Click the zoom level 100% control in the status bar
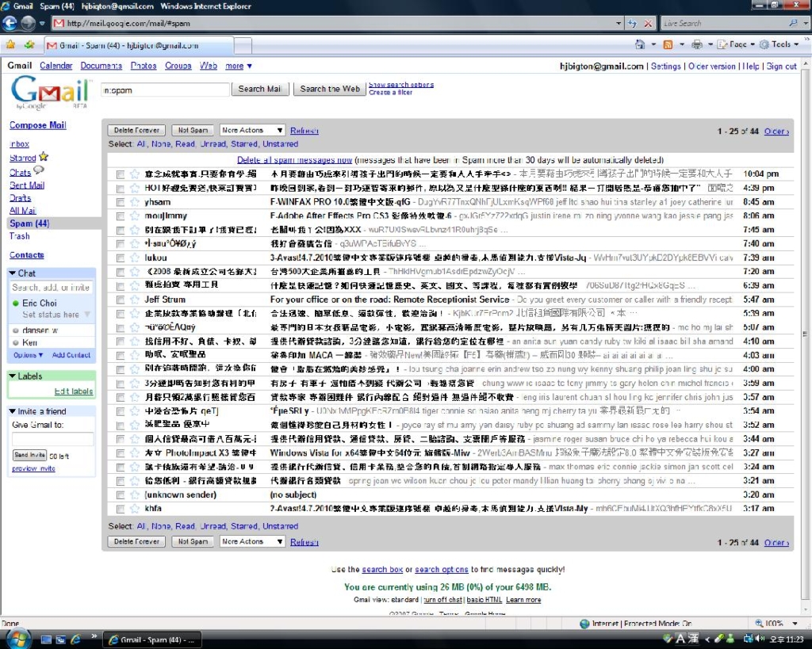This screenshot has width=812, height=649. click(x=776, y=623)
